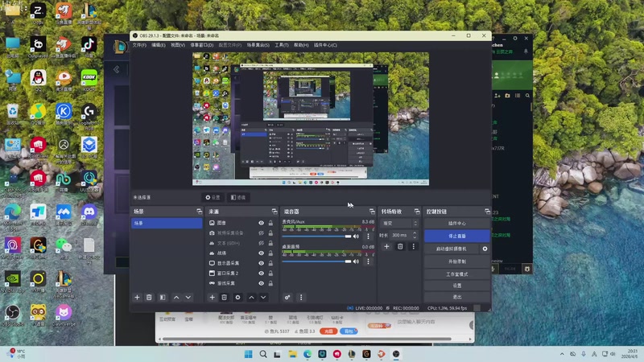644x362 pixels.
Task: Open the transition type dropdown 渐变
Action: click(x=399, y=224)
